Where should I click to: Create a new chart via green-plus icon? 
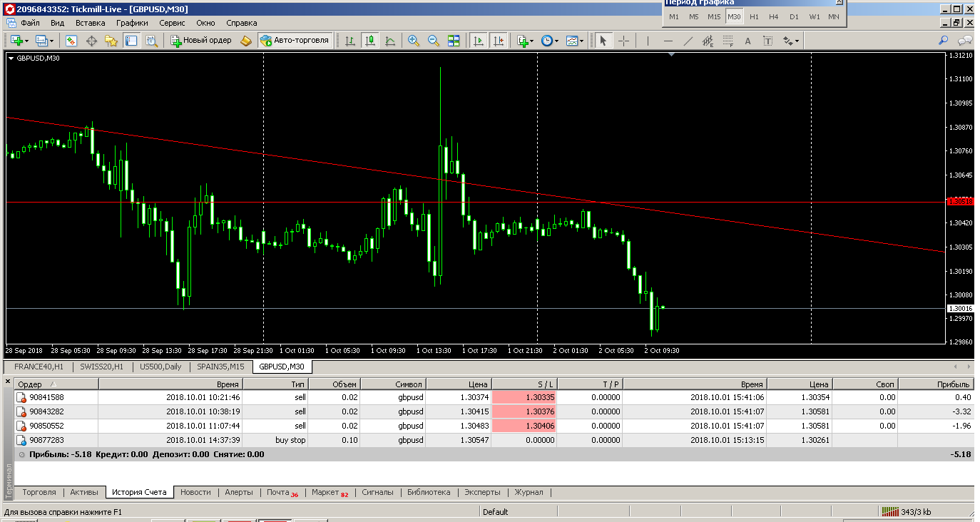point(16,41)
